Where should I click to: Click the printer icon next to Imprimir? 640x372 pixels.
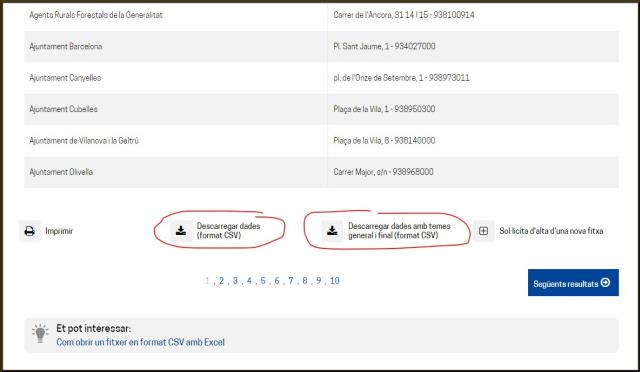tap(29, 231)
